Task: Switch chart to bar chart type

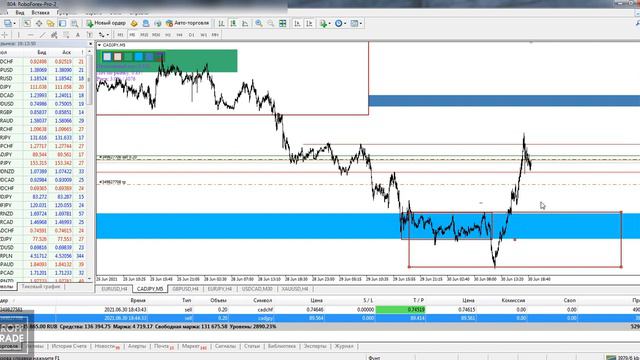Action: tap(221, 24)
